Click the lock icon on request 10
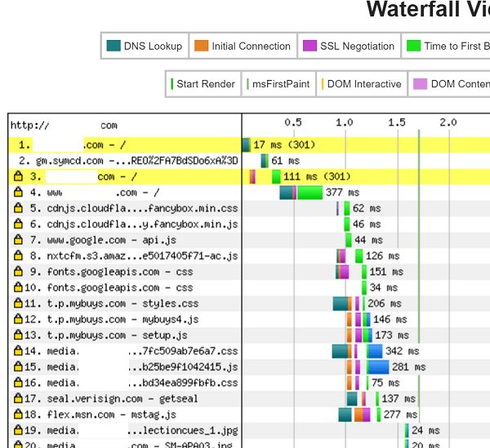 coord(19,287)
